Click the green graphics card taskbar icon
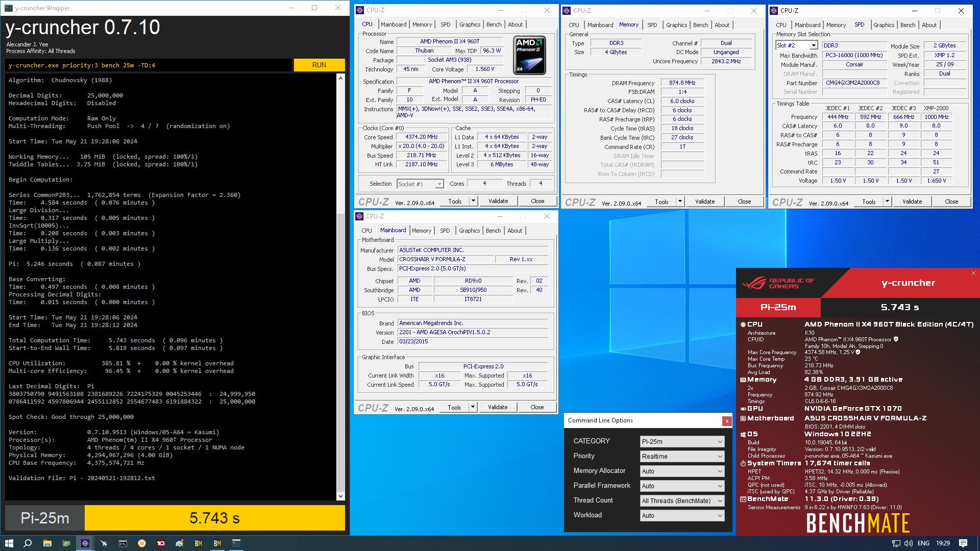This screenshot has height=551, width=980. 66,543
